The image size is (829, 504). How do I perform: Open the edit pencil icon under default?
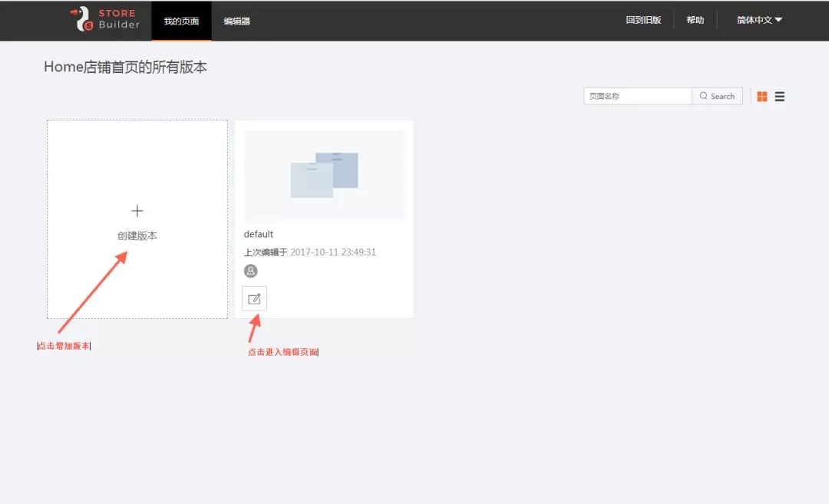[x=254, y=298]
